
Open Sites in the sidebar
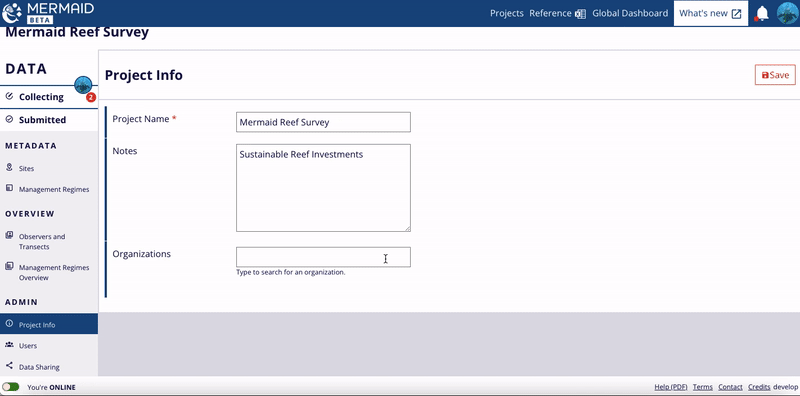click(x=27, y=168)
